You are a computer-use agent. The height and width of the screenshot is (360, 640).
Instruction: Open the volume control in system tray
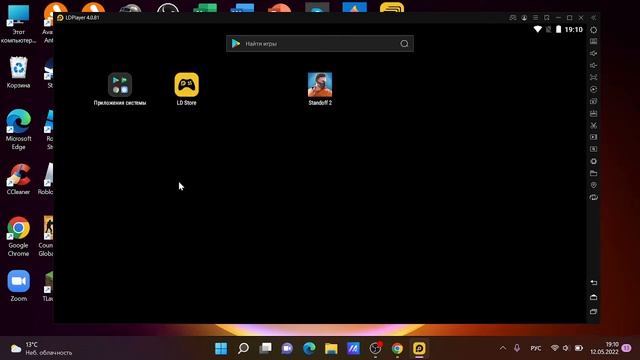[x=566, y=348]
